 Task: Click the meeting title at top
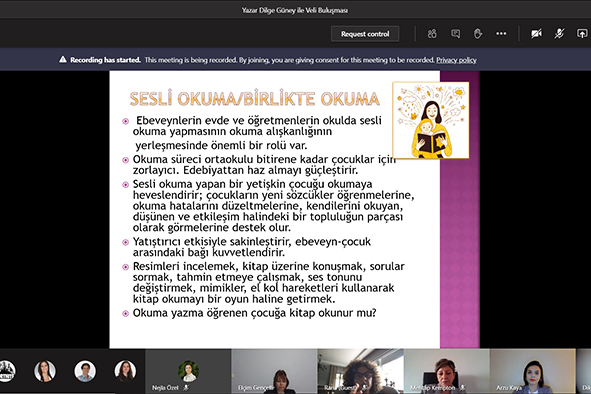pyautogui.click(x=295, y=10)
